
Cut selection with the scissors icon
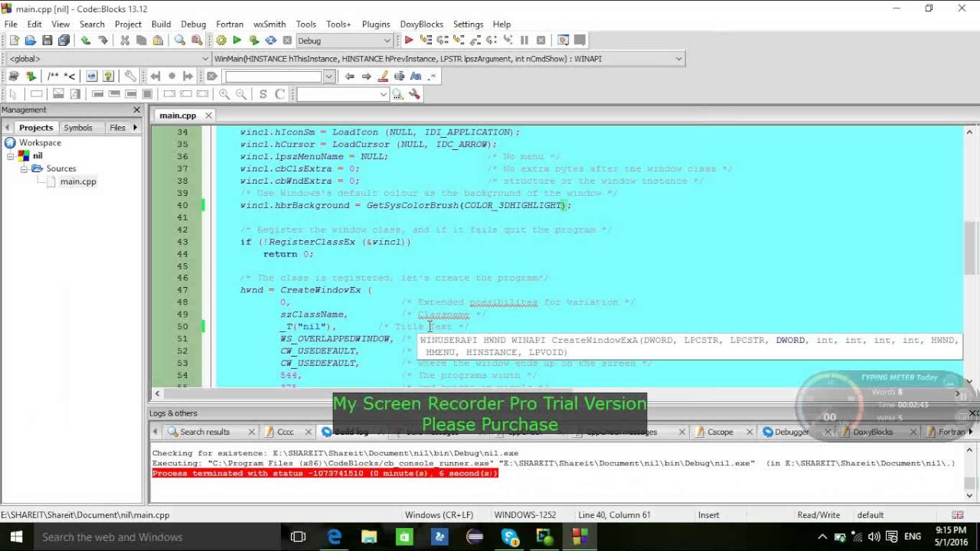tap(125, 41)
